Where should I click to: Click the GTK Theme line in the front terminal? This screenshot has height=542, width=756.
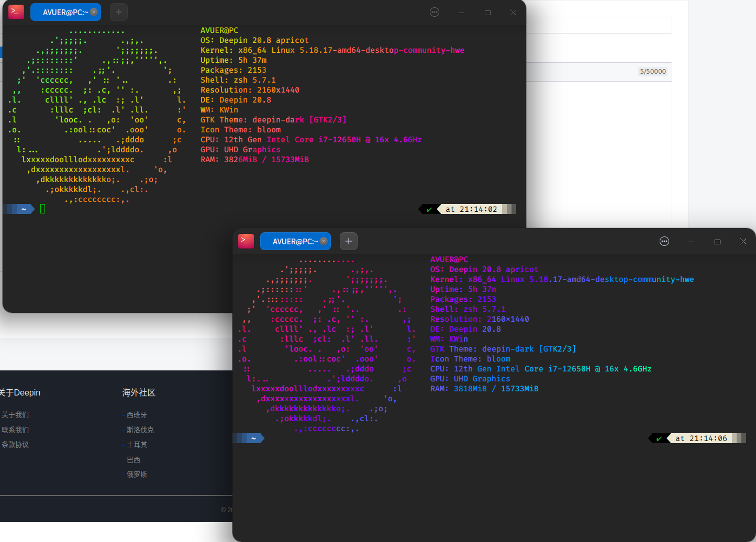click(x=503, y=349)
